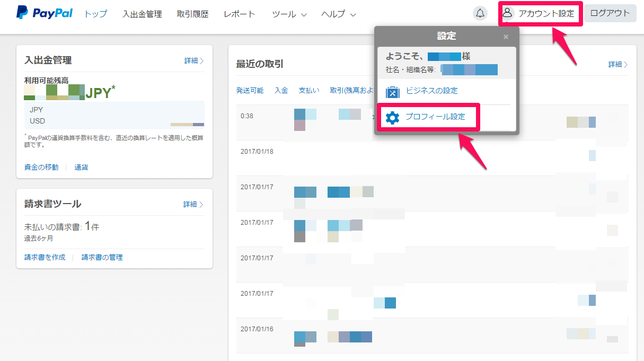This screenshot has width=644, height=361.
Task: Open the 2017/01/16 transaction row
Action: 432,336
